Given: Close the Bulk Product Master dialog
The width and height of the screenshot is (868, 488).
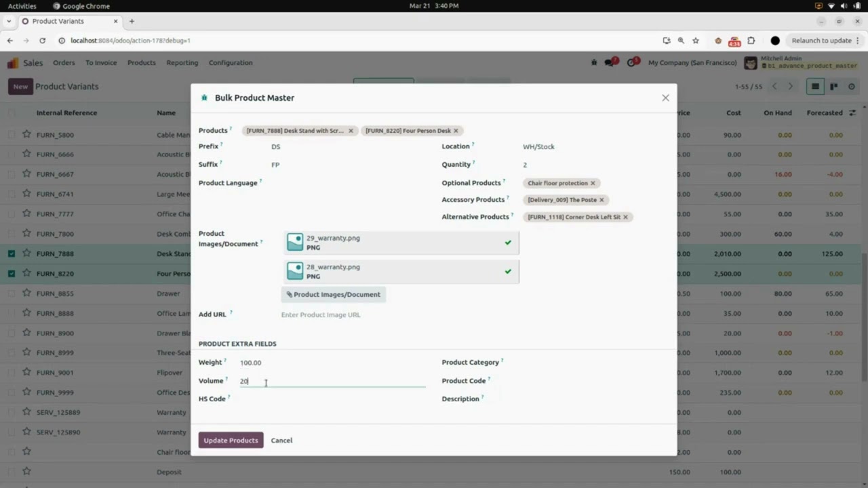Looking at the screenshot, I should click(x=665, y=98).
